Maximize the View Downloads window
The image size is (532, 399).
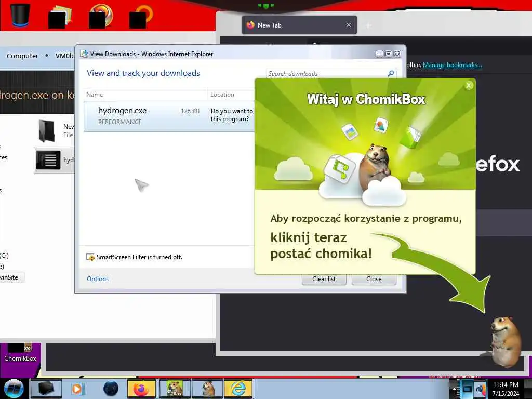[x=388, y=54]
